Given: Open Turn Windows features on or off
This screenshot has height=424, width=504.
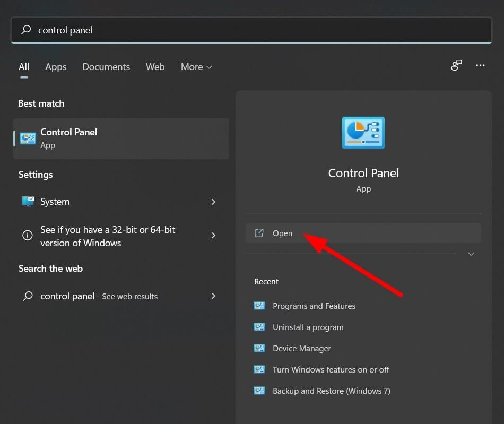Looking at the screenshot, I should pos(331,369).
